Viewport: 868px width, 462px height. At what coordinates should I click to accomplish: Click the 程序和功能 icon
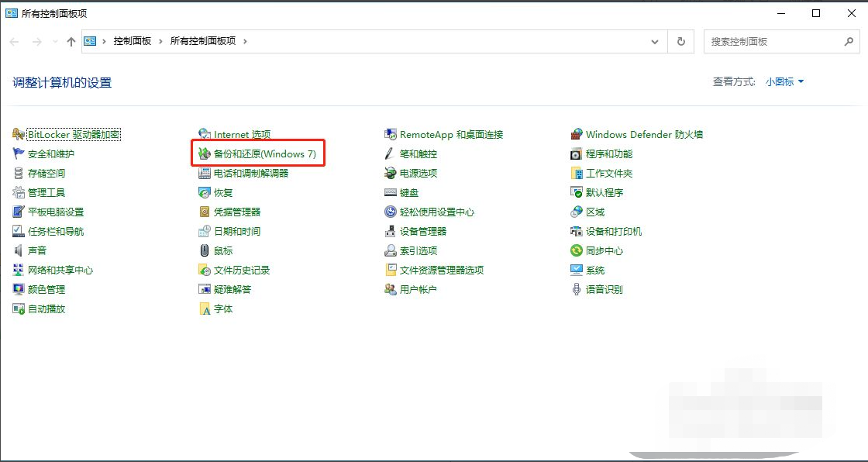(577, 154)
